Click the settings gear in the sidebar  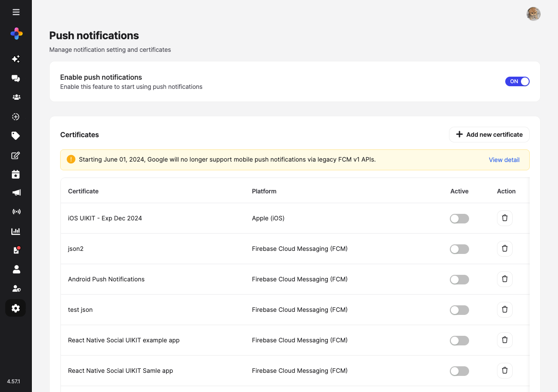[16, 308]
